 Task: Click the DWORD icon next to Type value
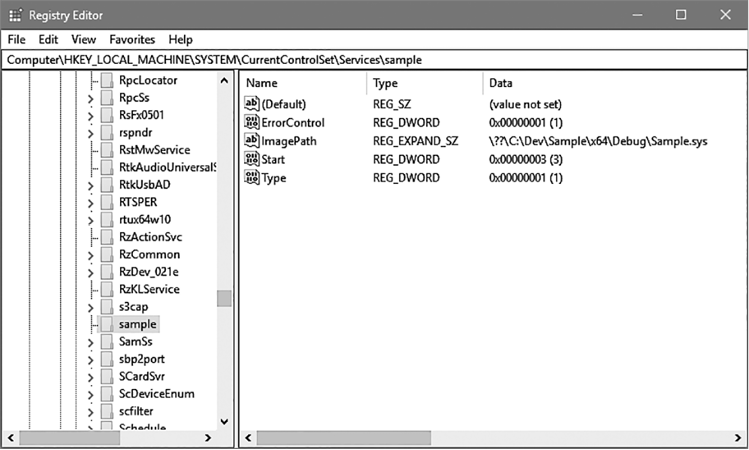pyautogui.click(x=251, y=177)
